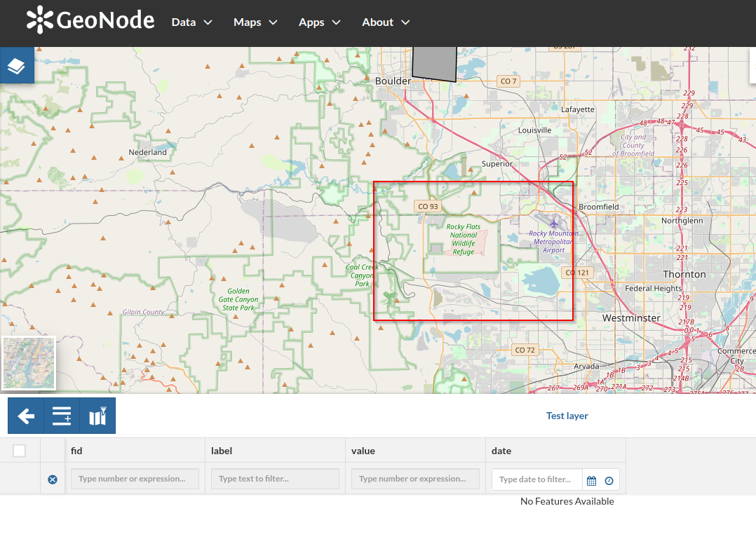Open the clock time picker icon
The image size is (756, 546).
pyautogui.click(x=609, y=480)
